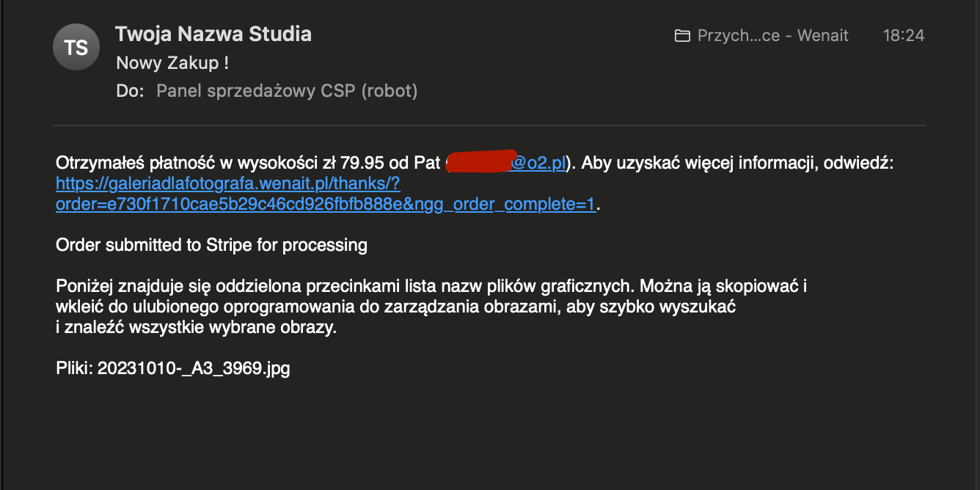Select the subject line Nowy Zakup !
980x490 pixels.
click(172, 63)
